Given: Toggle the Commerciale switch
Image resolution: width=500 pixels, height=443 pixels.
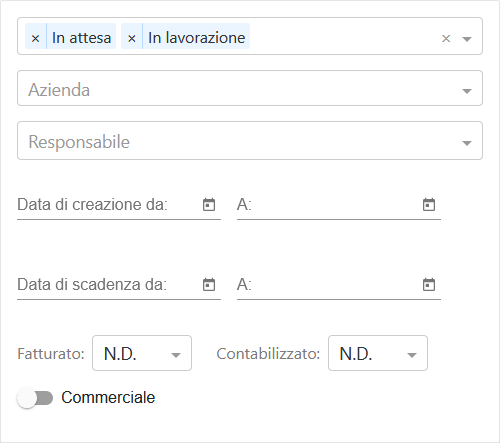Looking at the screenshot, I should [x=35, y=398].
